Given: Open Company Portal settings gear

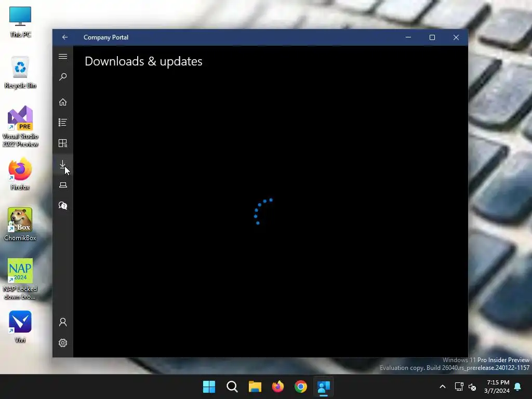Looking at the screenshot, I should coord(63,343).
